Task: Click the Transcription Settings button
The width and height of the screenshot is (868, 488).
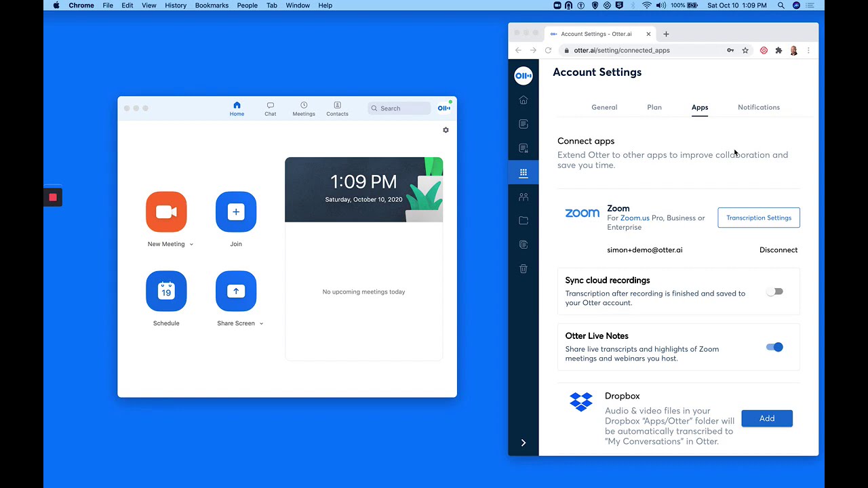Action: tap(759, 218)
